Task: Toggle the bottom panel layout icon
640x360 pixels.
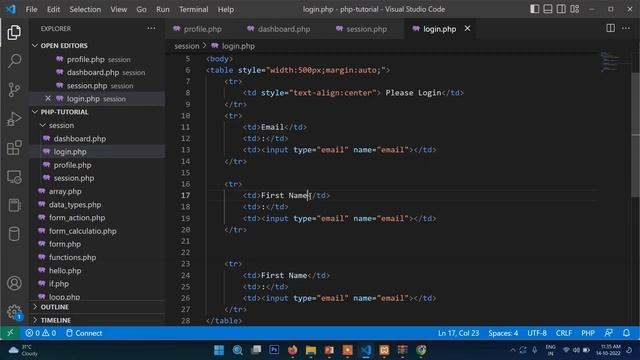Action: coord(548,9)
